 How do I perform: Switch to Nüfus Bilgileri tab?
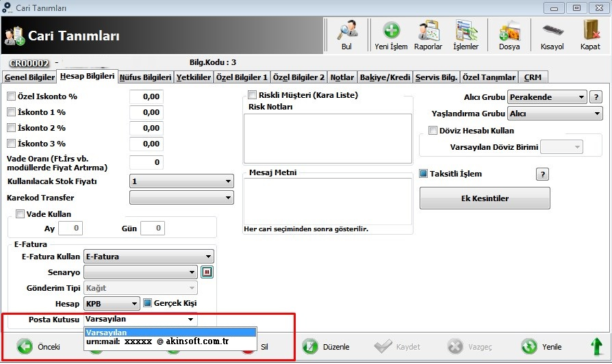coord(146,77)
